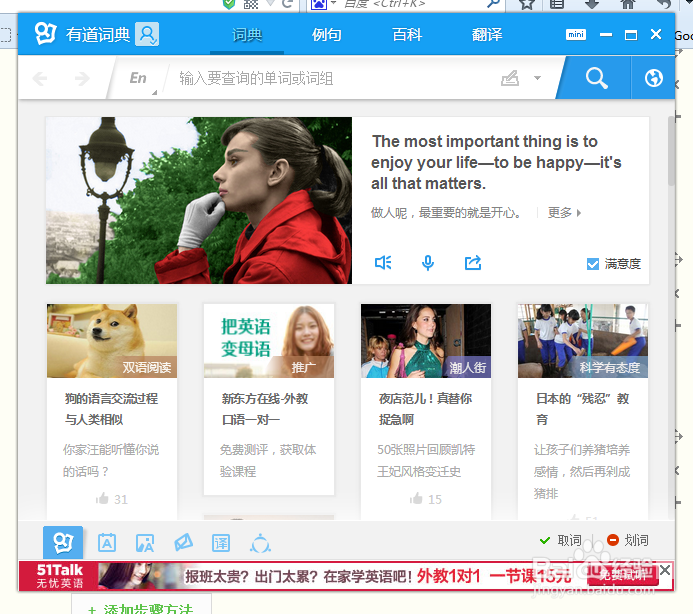
Task: Click description 免费测评，获取体验课程
Action: click(268, 460)
